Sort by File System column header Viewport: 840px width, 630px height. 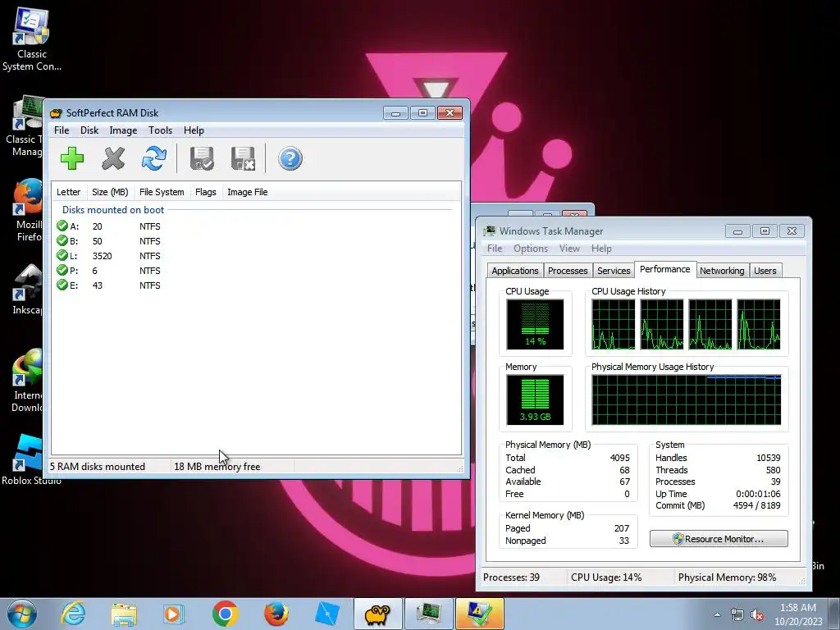(x=162, y=192)
